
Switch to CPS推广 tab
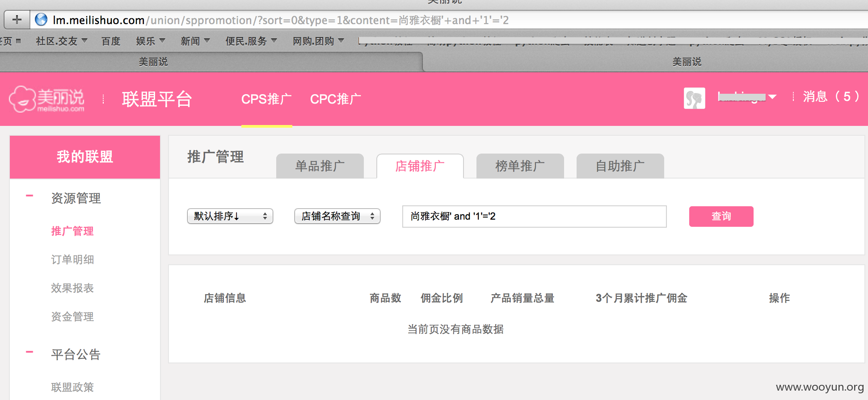pyautogui.click(x=266, y=99)
